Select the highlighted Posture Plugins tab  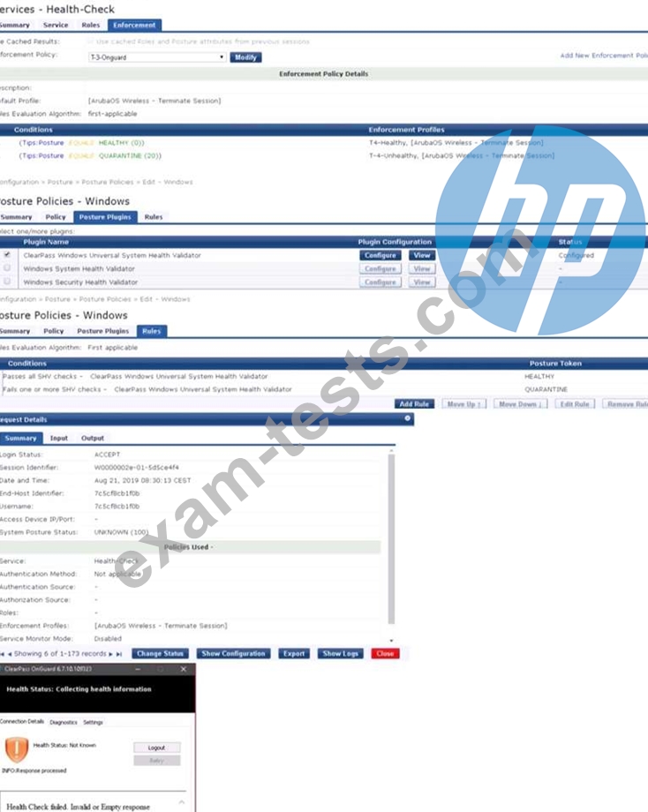pos(105,217)
